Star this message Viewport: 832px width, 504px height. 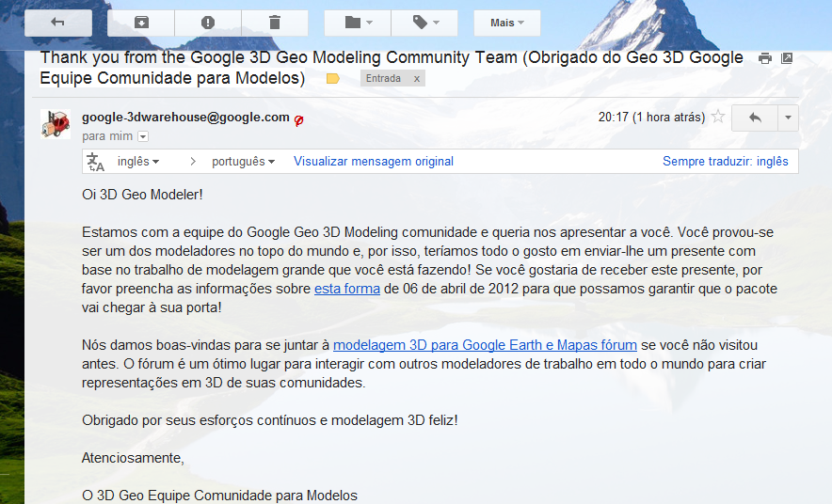pos(718,117)
